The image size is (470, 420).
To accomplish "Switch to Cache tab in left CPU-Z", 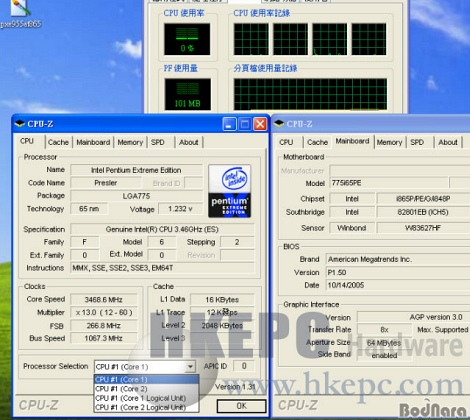I will click(x=58, y=142).
